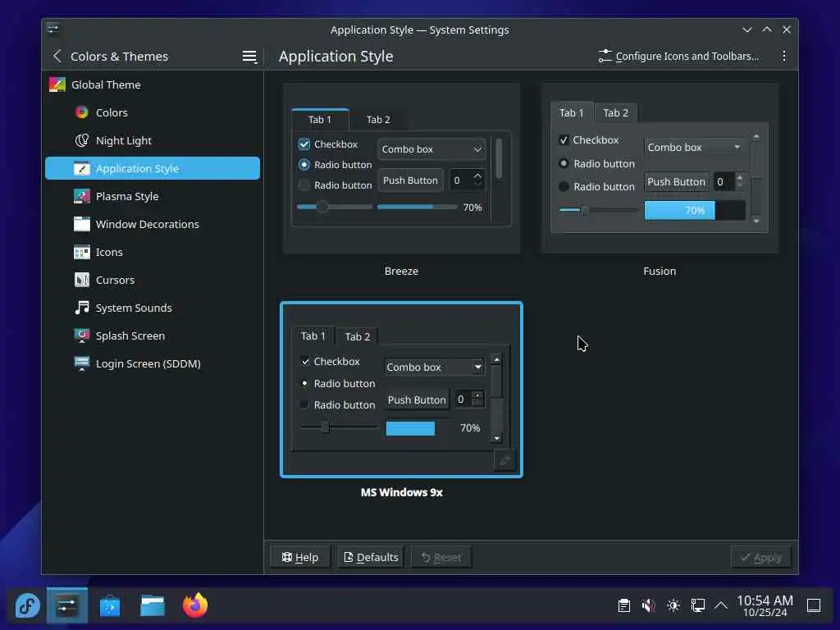Click the Defaults button
The width and height of the screenshot is (840, 630).
coord(371,557)
